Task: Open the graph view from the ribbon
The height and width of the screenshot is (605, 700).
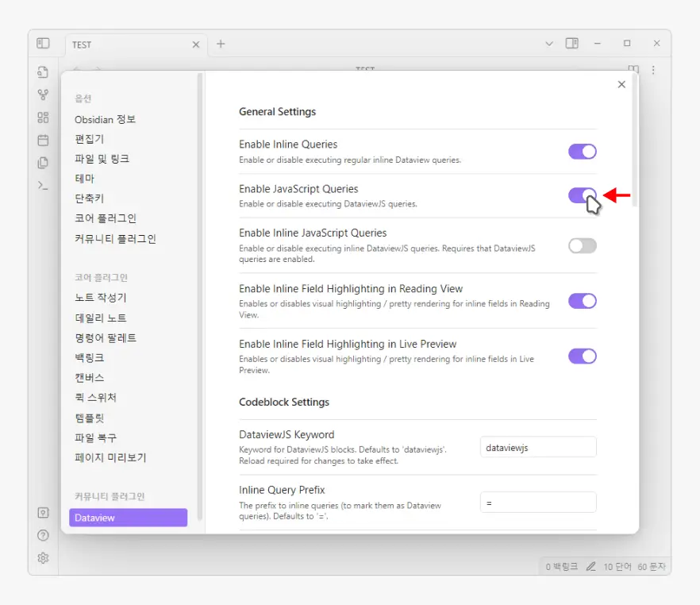Action: pyautogui.click(x=43, y=94)
